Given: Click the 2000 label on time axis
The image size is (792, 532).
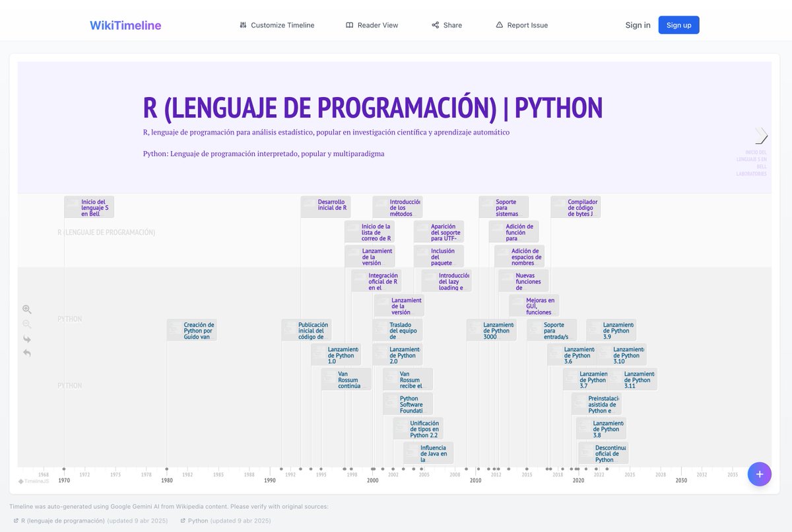Looking at the screenshot, I should point(373,481).
